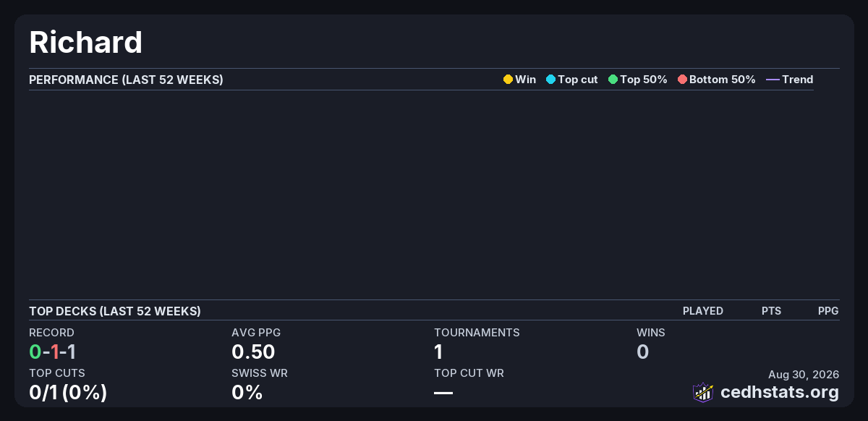Select the Top Decks (Last 52 Weeks) heading

coord(115,311)
